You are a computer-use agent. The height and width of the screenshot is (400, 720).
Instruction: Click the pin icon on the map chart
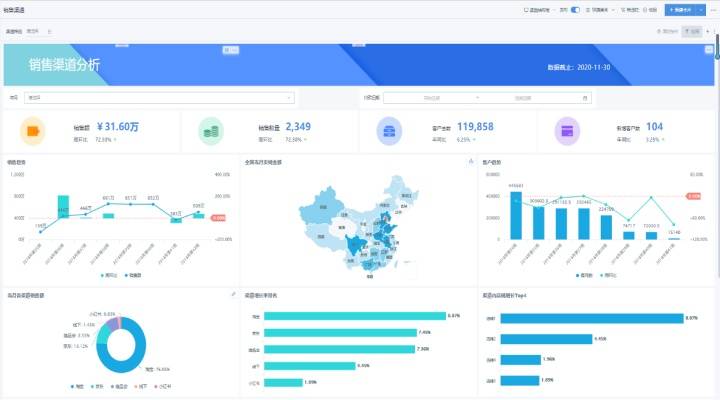470,161
